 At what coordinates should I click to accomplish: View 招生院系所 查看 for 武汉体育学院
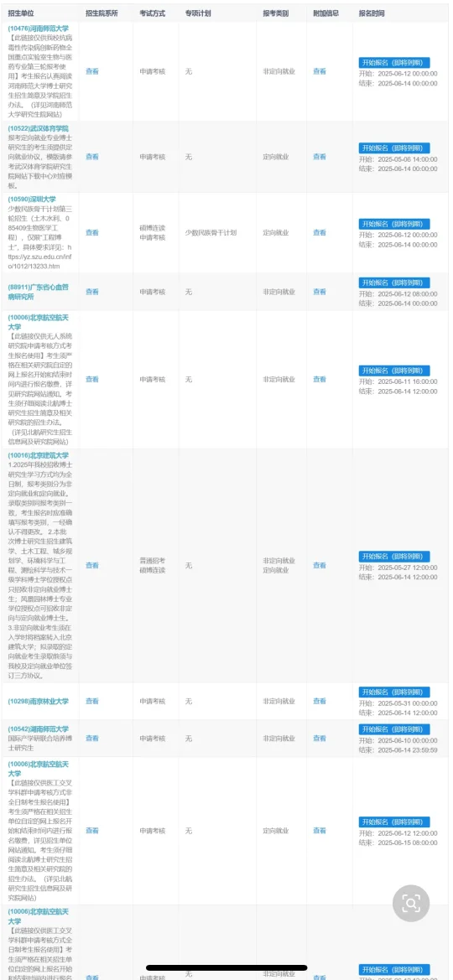[x=92, y=157]
